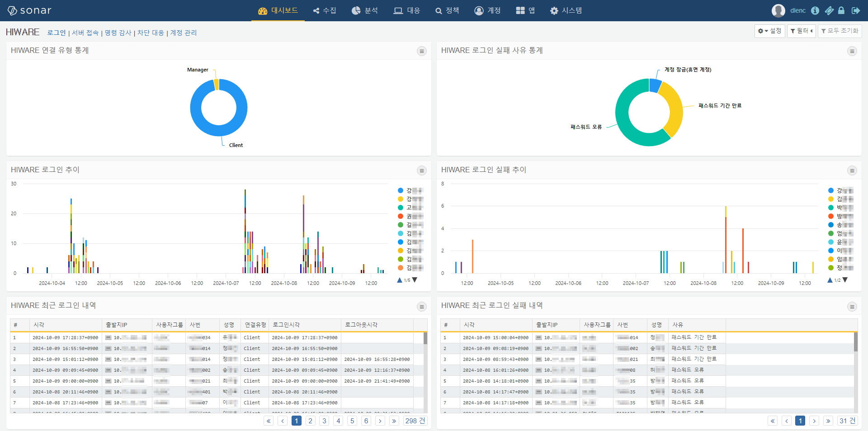Screen dimensions: 868x431
Task: Switch to 계정 관리 dashboard link
Action: (x=183, y=33)
